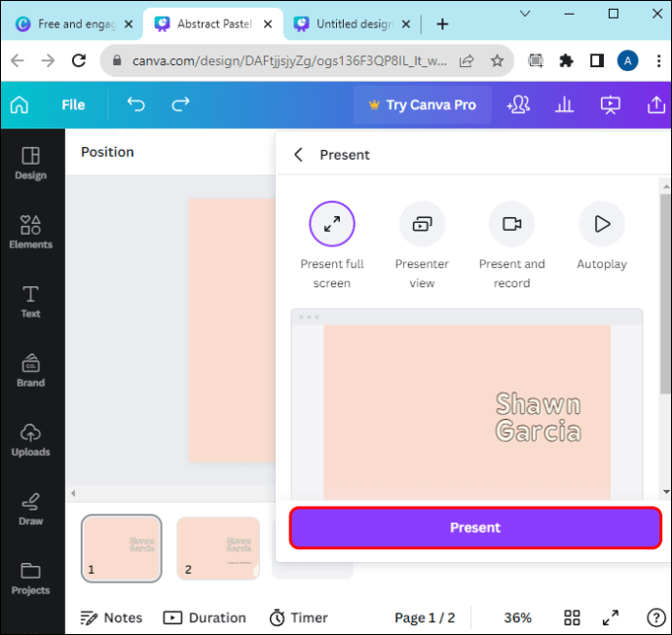Open the Text side panel
The width and height of the screenshot is (672, 635).
point(31,302)
